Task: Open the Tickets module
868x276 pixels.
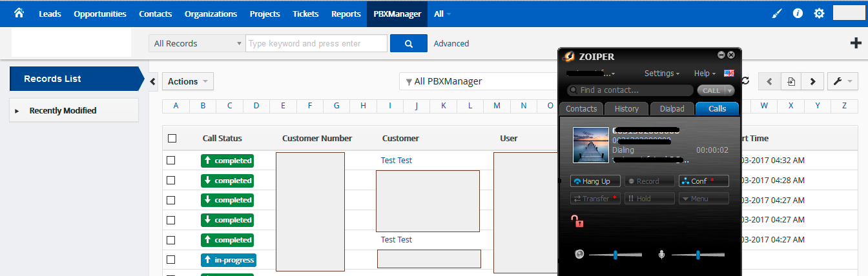Action: (x=305, y=14)
